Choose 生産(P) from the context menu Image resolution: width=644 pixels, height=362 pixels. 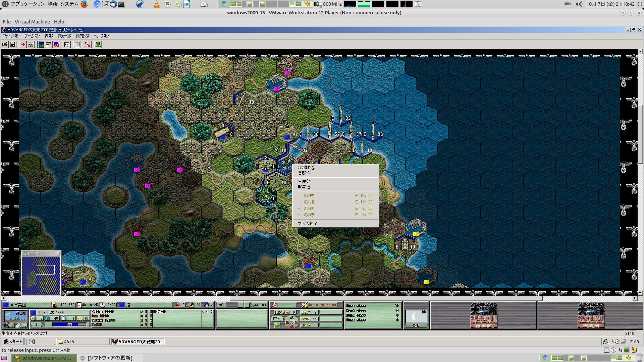pyautogui.click(x=335, y=181)
